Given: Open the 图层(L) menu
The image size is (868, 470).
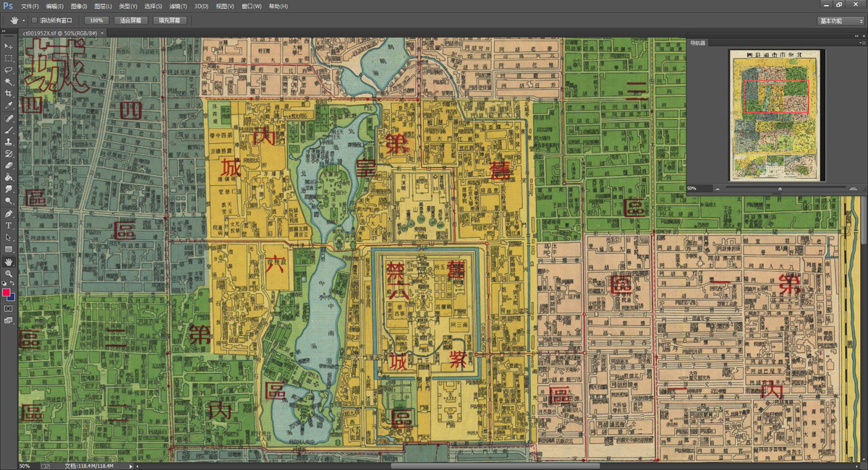Looking at the screenshot, I should [103, 6].
